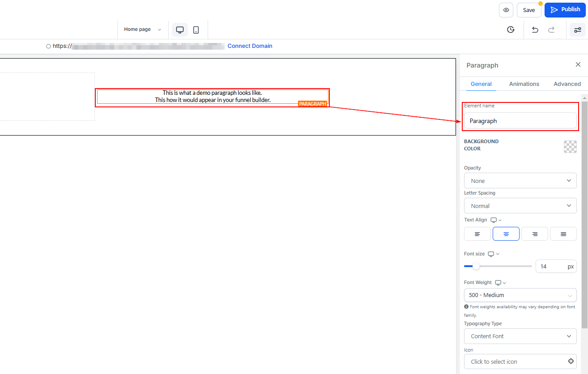Expand the Letter Spacing dropdown
The image size is (588, 374).
coord(520,206)
